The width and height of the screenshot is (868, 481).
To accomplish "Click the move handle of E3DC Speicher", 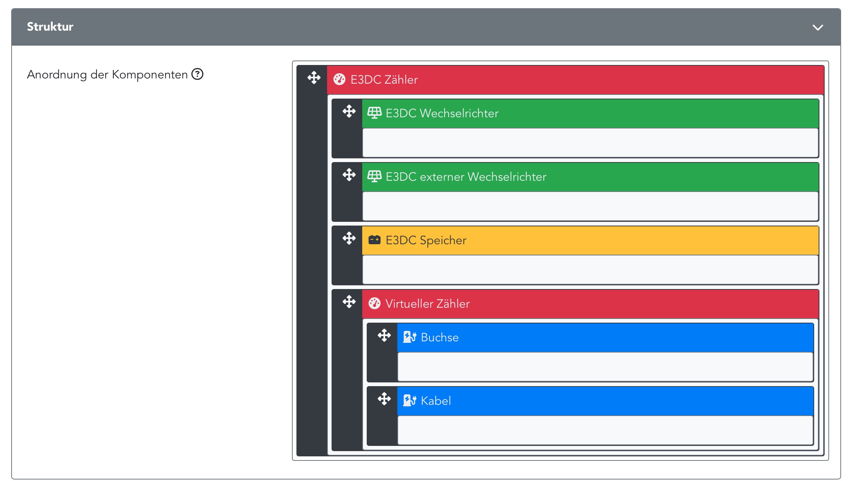I will [349, 238].
